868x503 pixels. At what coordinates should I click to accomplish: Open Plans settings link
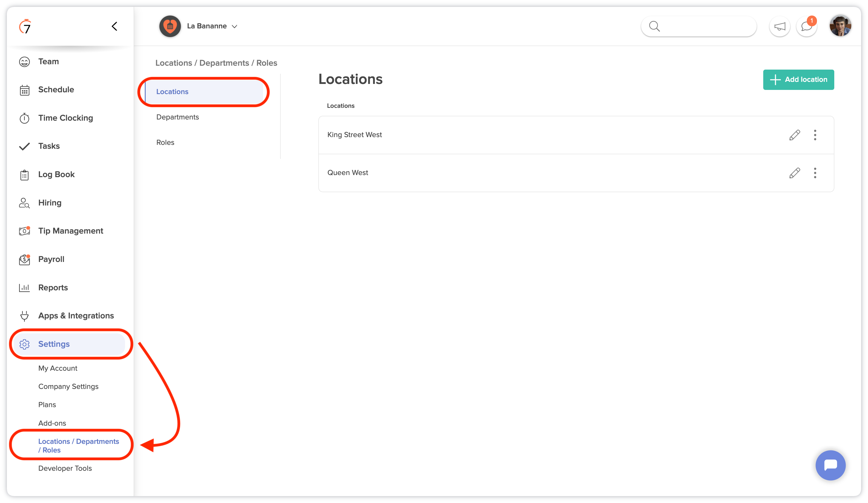tap(47, 405)
